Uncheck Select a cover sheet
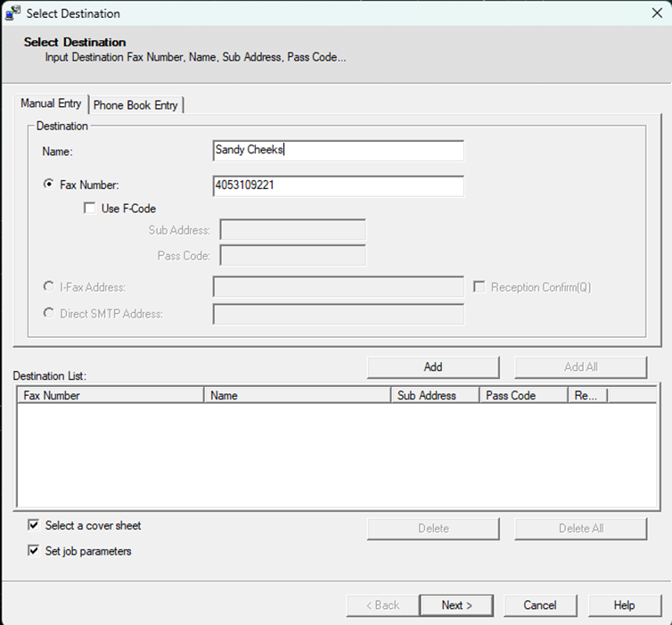Image resolution: width=672 pixels, height=625 pixels. [34, 525]
